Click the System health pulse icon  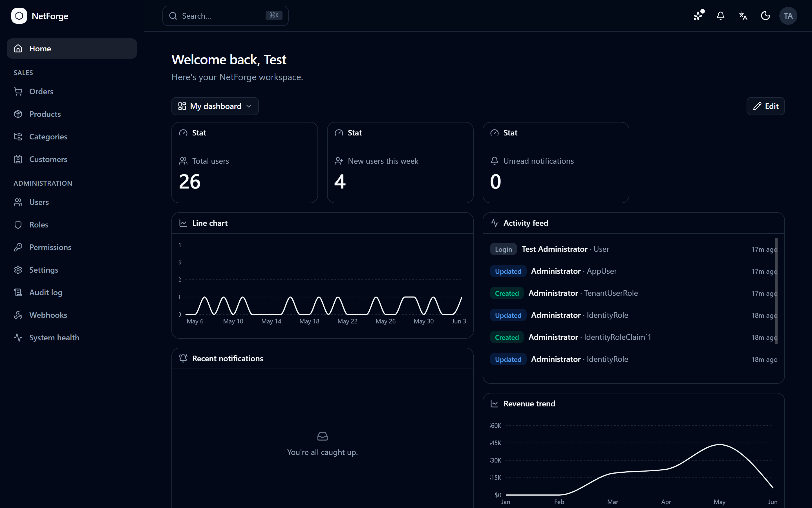(18, 337)
